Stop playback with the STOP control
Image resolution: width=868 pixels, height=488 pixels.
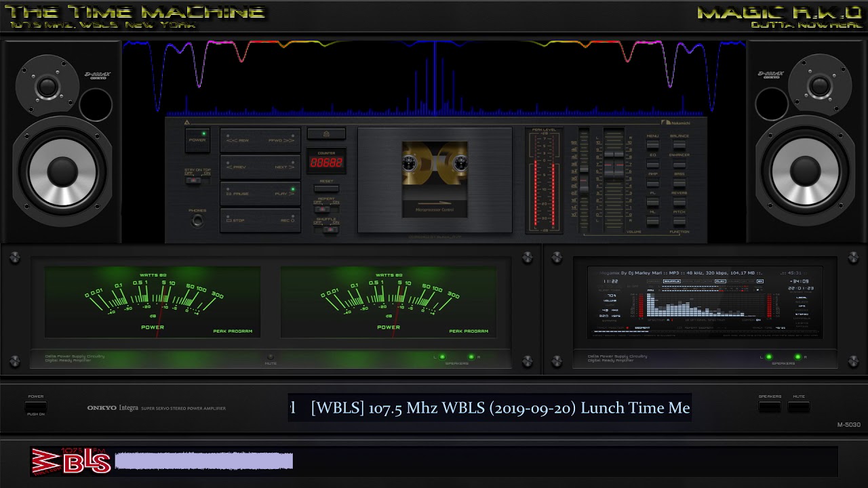[240, 220]
